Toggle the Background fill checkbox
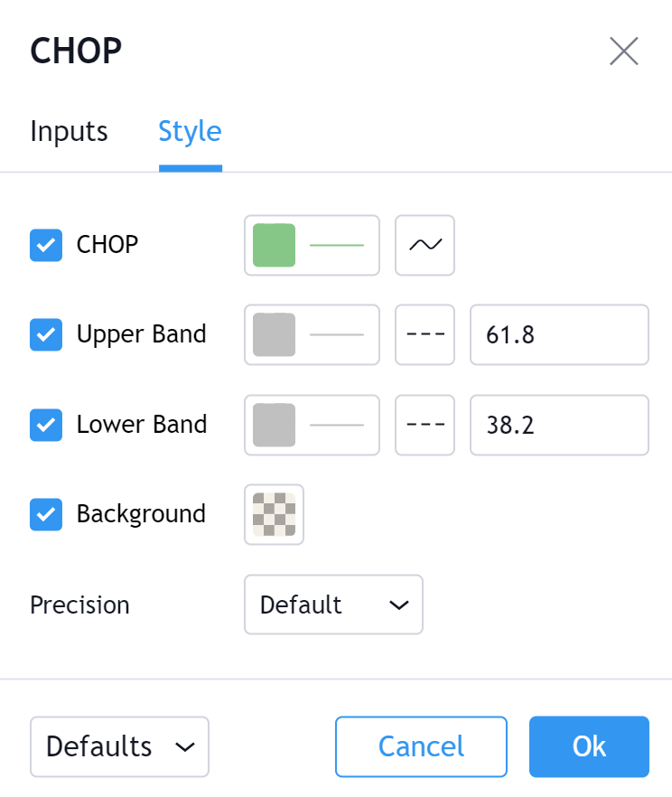The height and width of the screenshot is (797, 672). coord(46,515)
